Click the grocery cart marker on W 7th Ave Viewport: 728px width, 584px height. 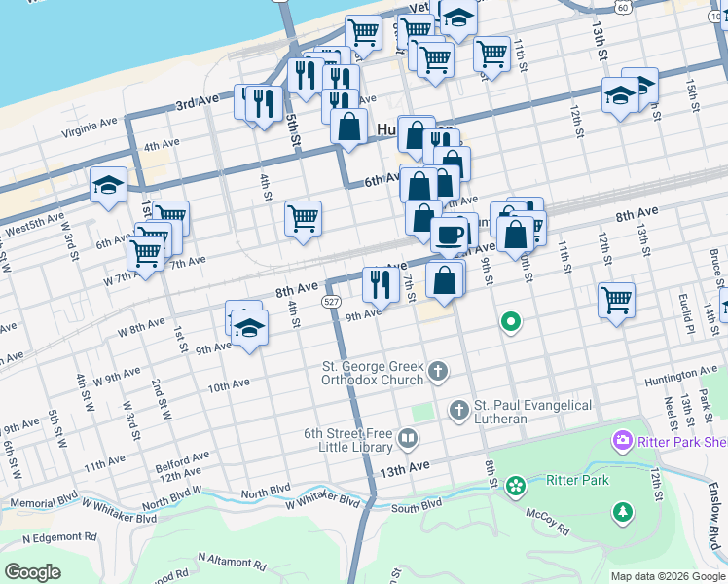click(x=145, y=255)
